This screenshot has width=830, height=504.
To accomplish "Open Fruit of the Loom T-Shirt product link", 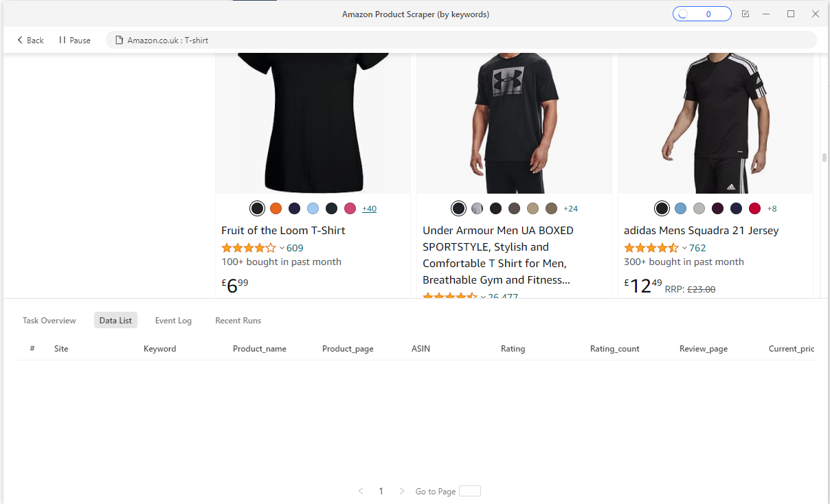I will [283, 231].
